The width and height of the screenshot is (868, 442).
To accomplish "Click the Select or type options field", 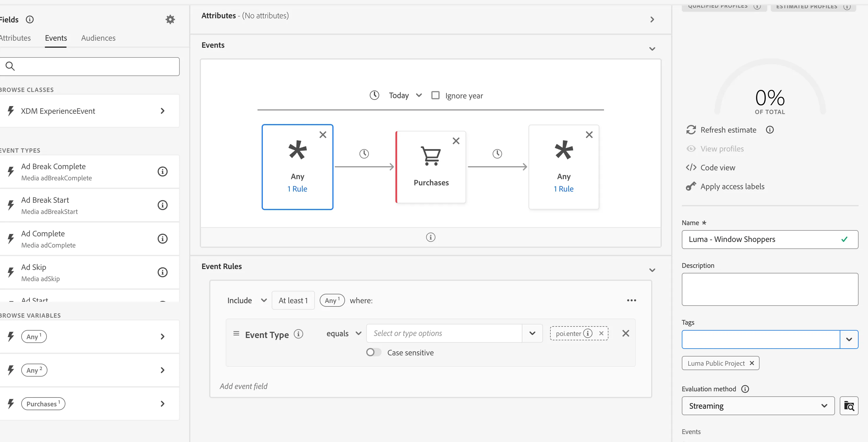I will click(444, 333).
